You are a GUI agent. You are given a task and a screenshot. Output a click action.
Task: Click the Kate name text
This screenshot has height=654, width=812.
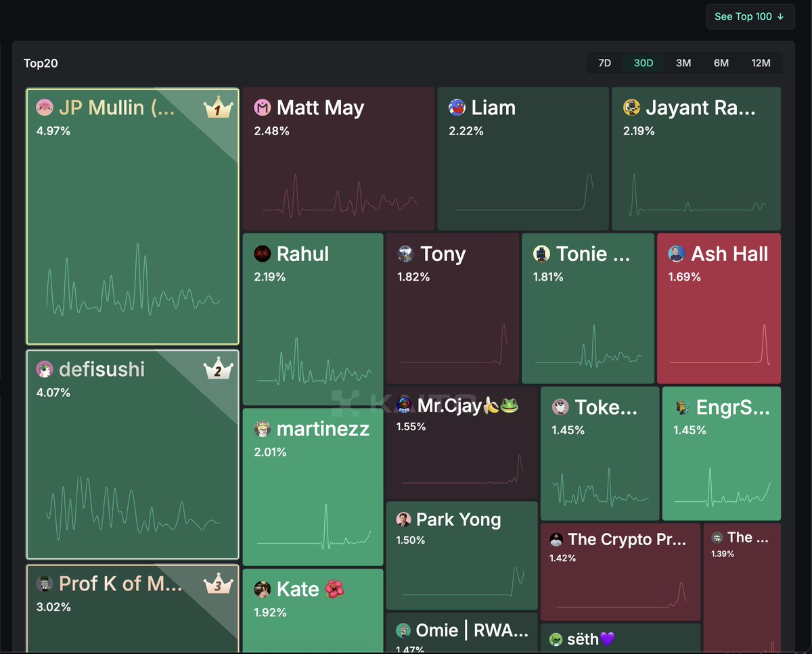point(298,589)
